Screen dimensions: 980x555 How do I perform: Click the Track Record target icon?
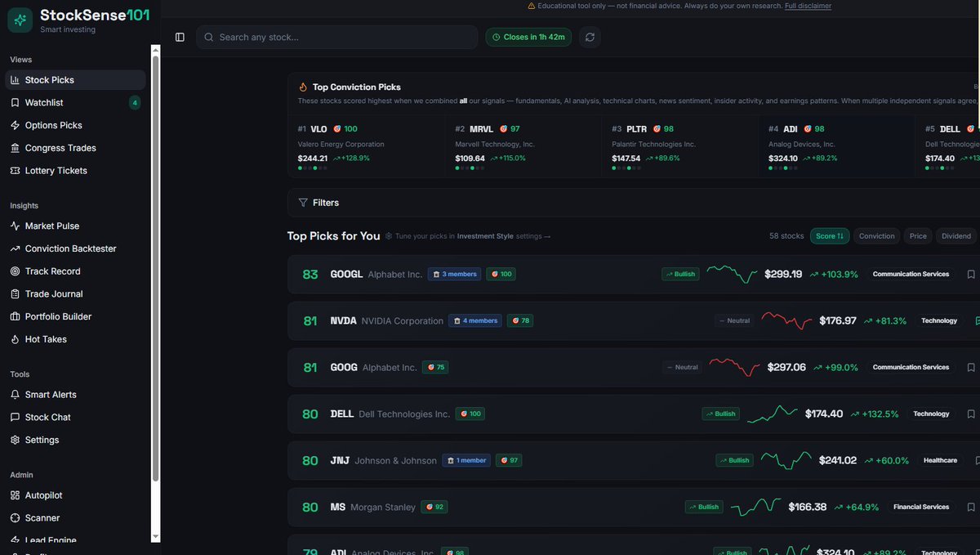[16, 271]
